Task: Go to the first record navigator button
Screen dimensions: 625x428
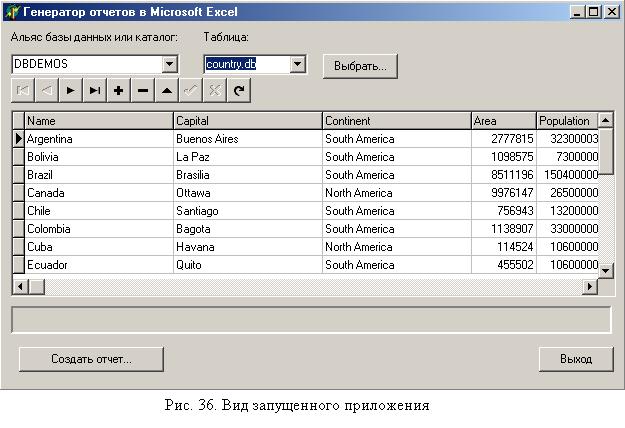Action: [23, 90]
